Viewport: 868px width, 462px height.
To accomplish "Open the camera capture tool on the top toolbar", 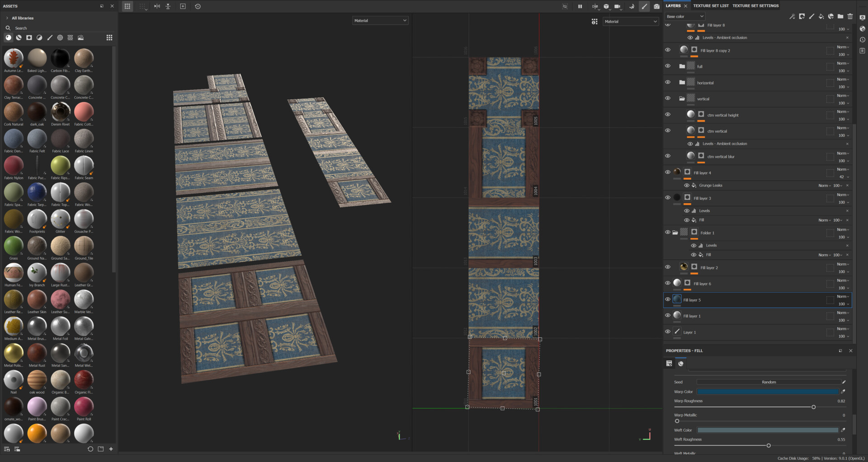I will (x=657, y=6).
